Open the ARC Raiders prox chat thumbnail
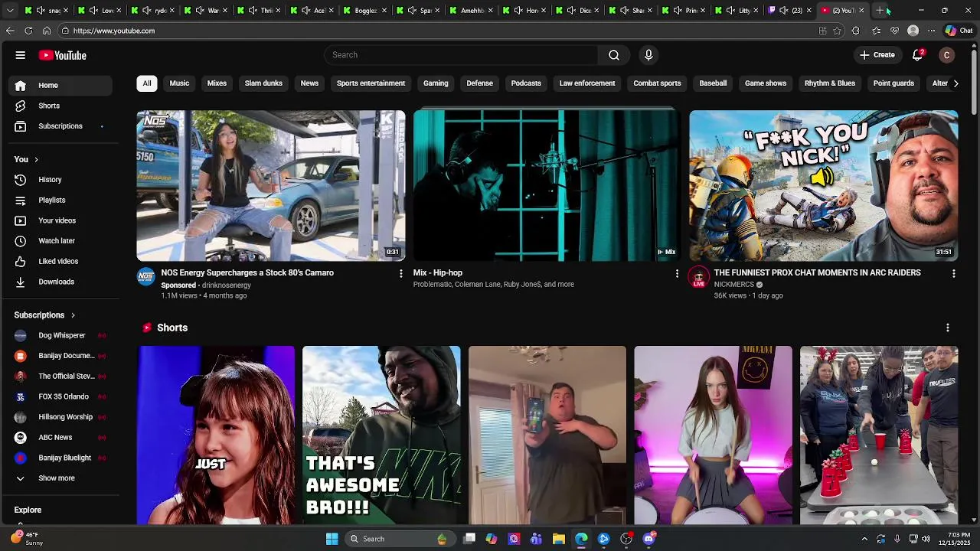This screenshot has height=551, width=980. click(823, 186)
